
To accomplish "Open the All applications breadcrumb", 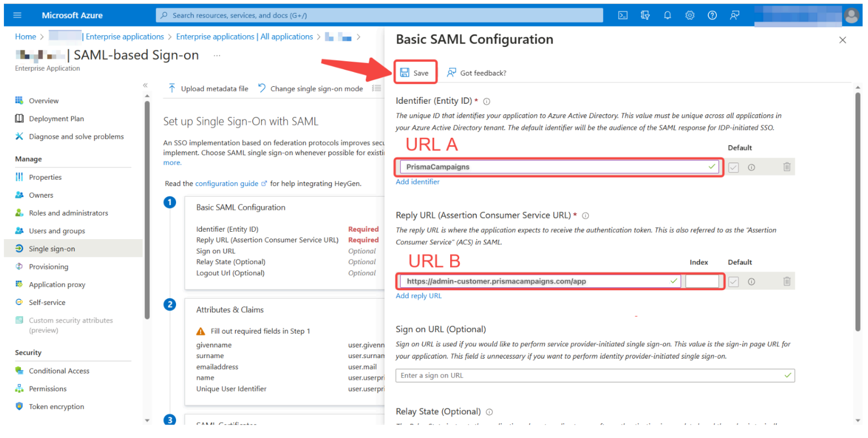I will coord(244,37).
